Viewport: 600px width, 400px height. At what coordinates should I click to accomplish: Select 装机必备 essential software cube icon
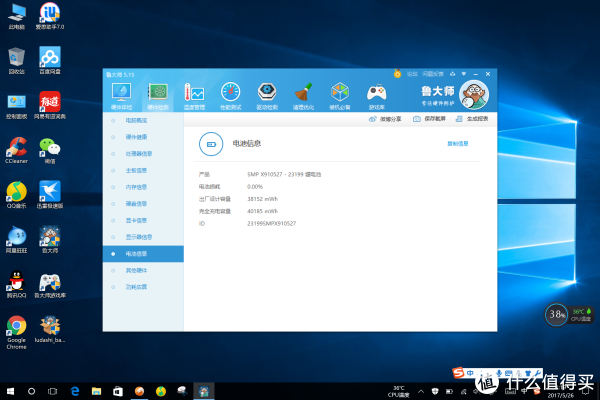coord(340,94)
